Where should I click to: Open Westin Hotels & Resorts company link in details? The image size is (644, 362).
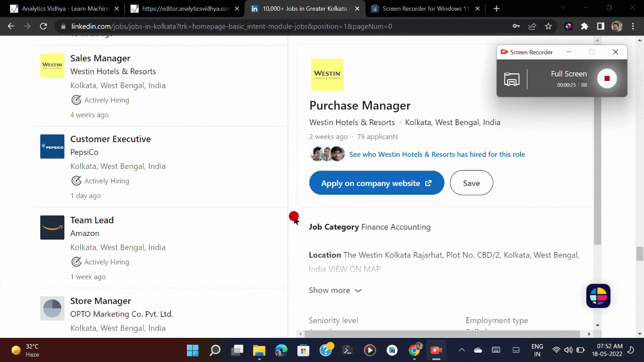[x=352, y=122]
